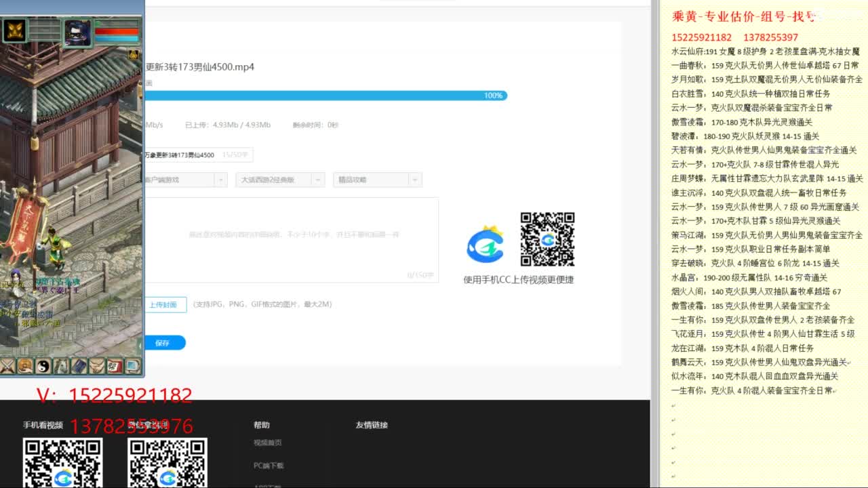Click the 鹤舞云天 line in document

(761, 362)
